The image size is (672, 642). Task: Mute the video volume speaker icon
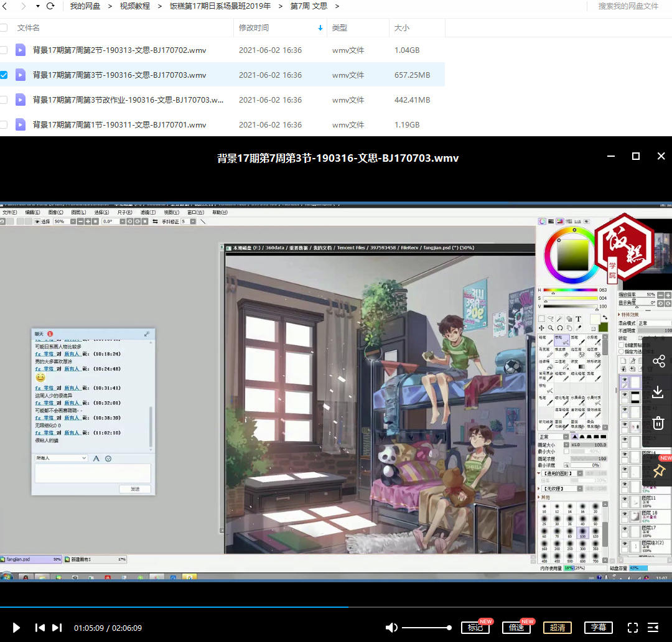pyautogui.click(x=391, y=628)
